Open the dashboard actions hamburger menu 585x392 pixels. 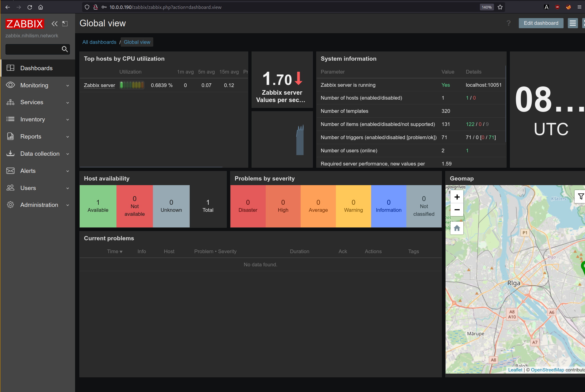[x=573, y=23]
